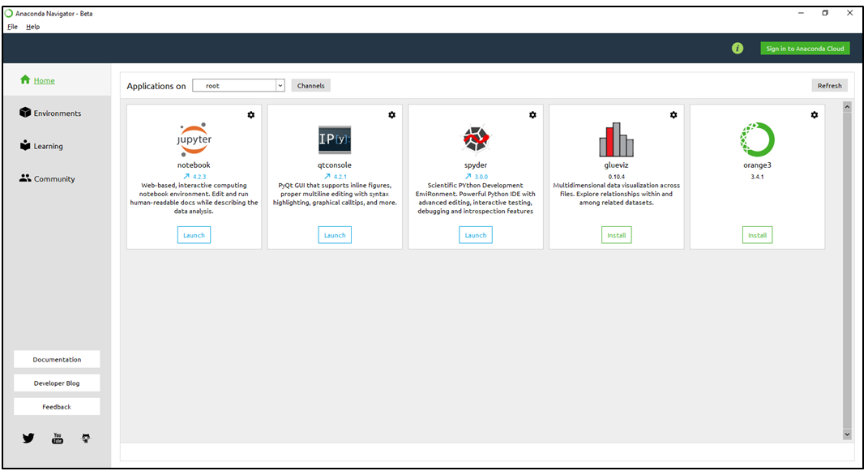Click the gear icon on spyder card

pos(532,115)
